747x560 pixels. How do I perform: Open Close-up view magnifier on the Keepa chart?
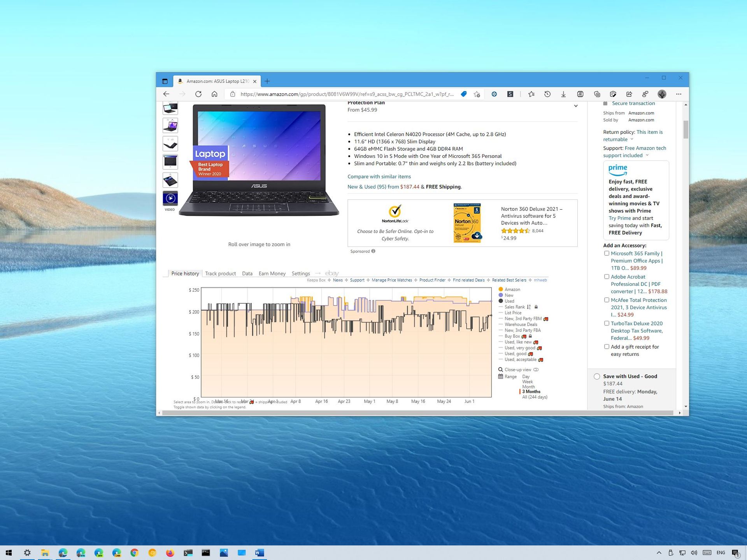point(501,369)
